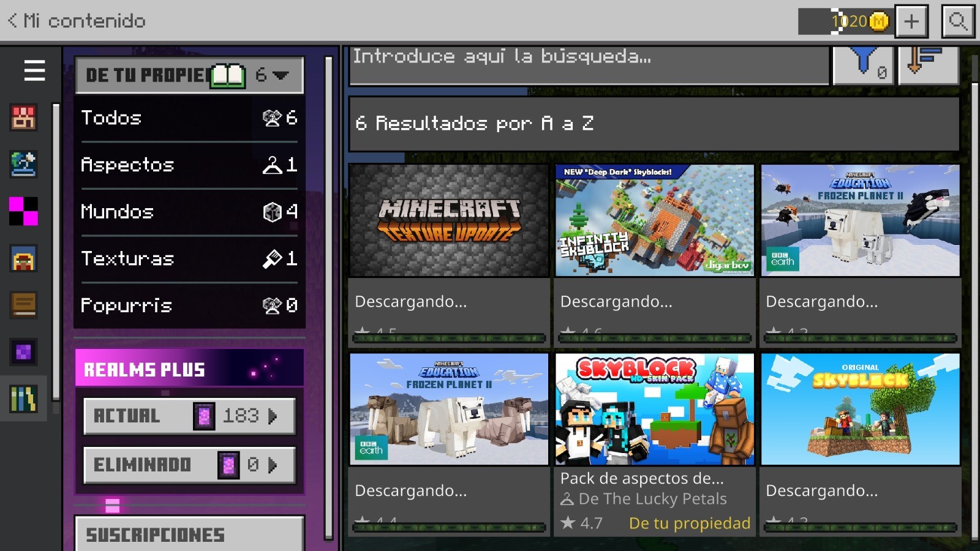
Task: Click the results grid scrollbar
Action: click(975, 312)
